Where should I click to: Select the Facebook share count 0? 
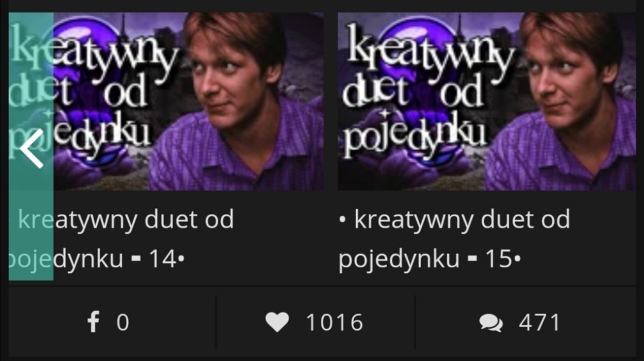tap(123, 322)
